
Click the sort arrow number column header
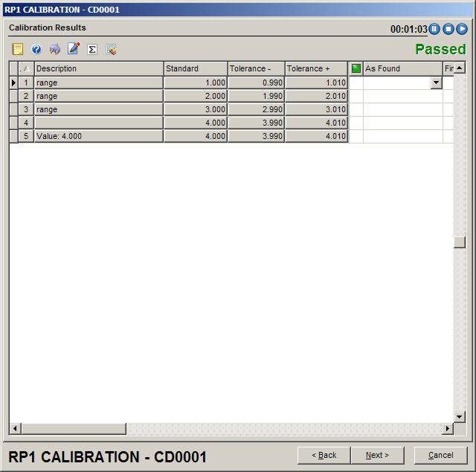(26, 68)
